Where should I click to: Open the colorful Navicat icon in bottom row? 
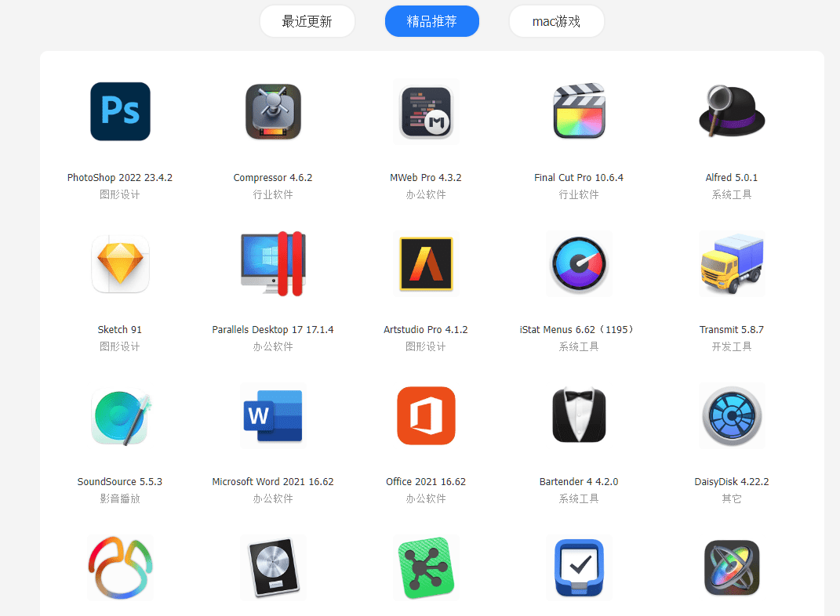[x=120, y=568]
